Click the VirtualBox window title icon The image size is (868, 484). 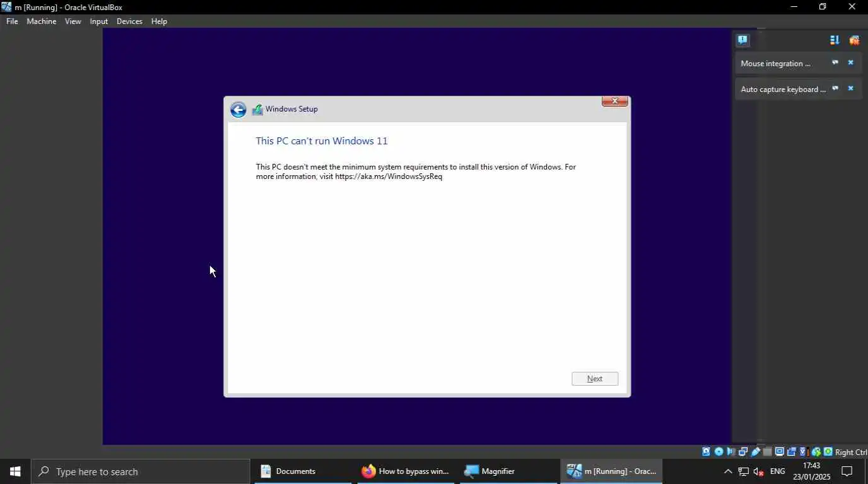(x=6, y=7)
